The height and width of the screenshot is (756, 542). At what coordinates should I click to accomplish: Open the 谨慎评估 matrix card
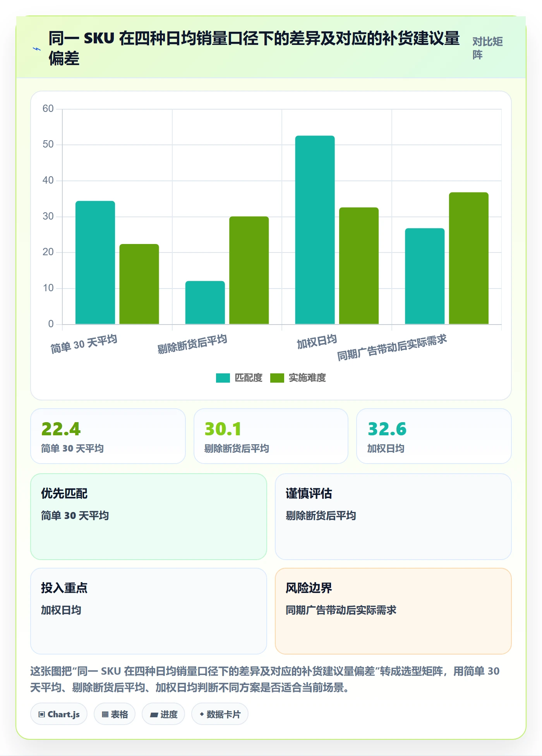pos(393,517)
